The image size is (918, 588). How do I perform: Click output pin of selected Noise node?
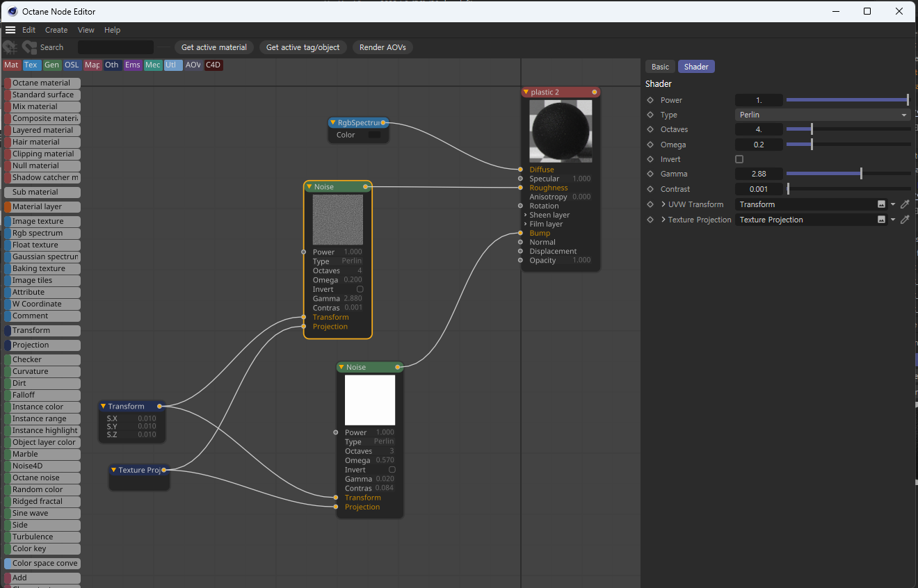[366, 186]
